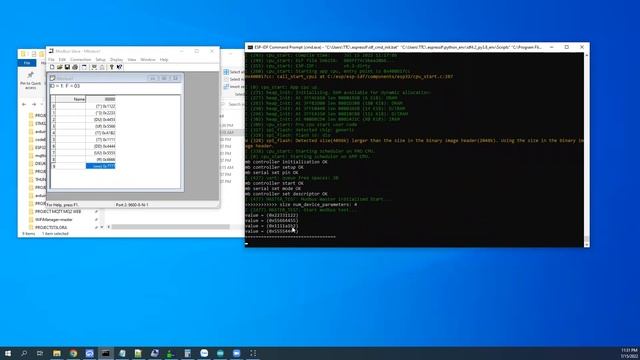Click the taskbar clock and date
Viewport: 640px width, 360px height.
click(x=629, y=353)
